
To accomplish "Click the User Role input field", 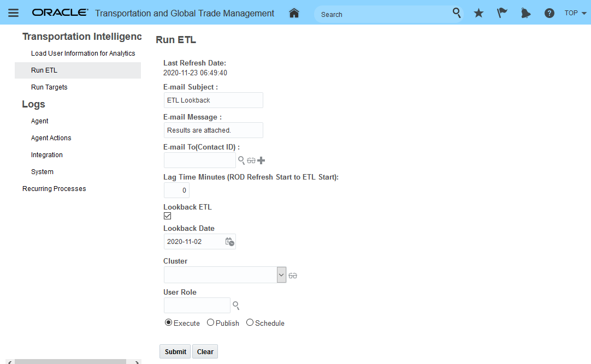I will coord(197,305).
